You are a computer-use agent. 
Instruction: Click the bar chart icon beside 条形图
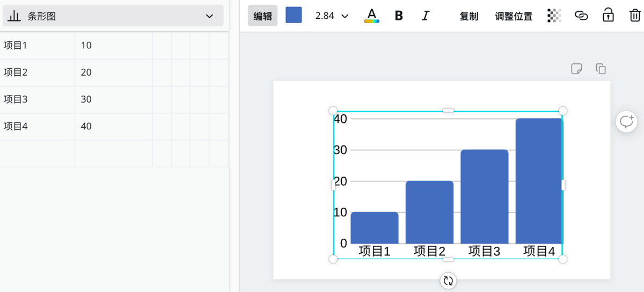(14, 16)
